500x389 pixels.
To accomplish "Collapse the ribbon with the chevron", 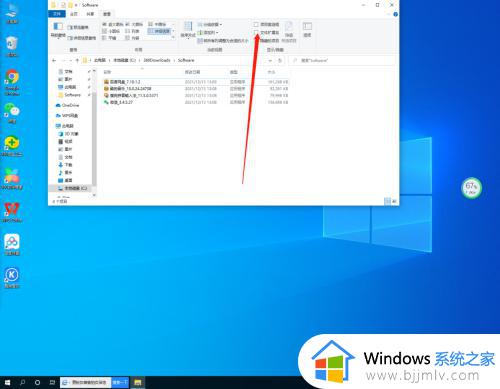I will [x=389, y=14].
